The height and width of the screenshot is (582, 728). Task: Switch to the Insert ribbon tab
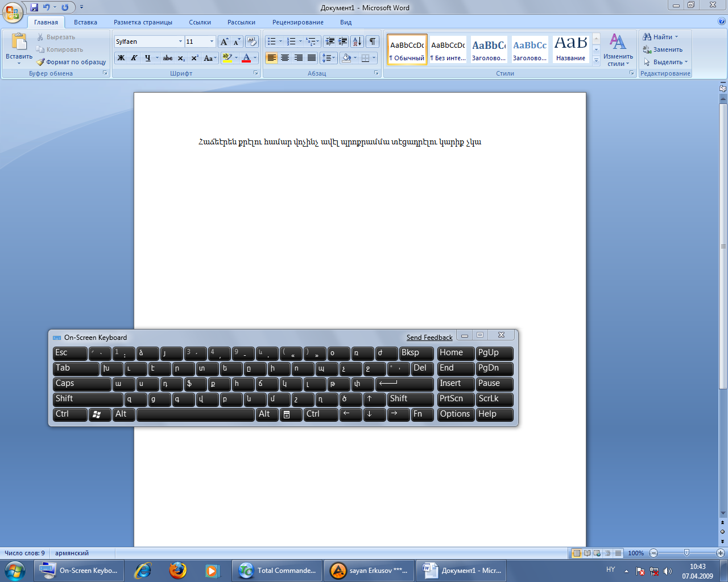[85, 22]
